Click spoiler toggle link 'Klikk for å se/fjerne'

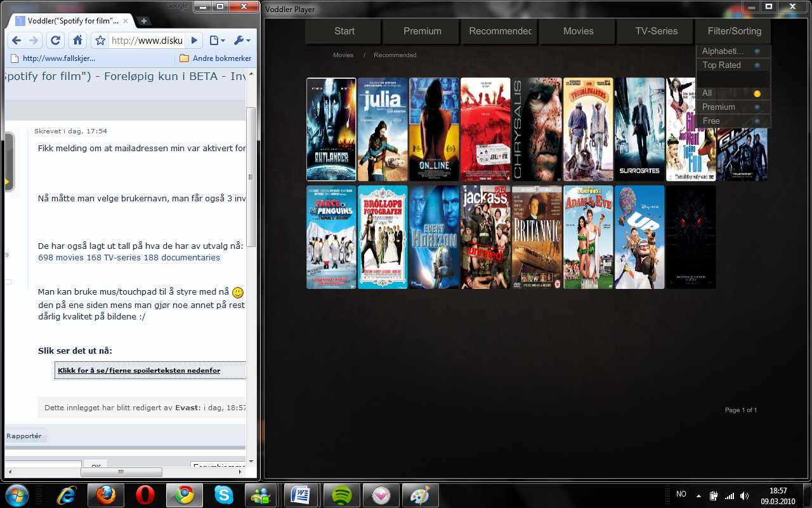tap(139, 370)
